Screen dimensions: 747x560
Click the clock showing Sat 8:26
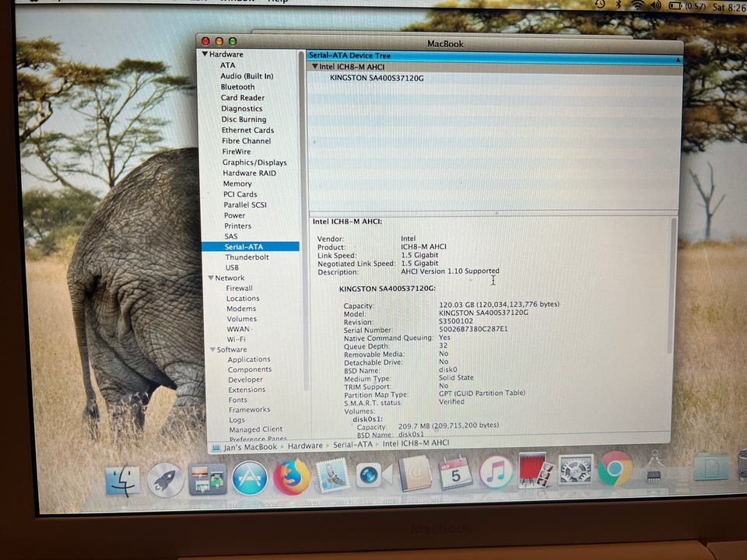[x=729, y=7]
